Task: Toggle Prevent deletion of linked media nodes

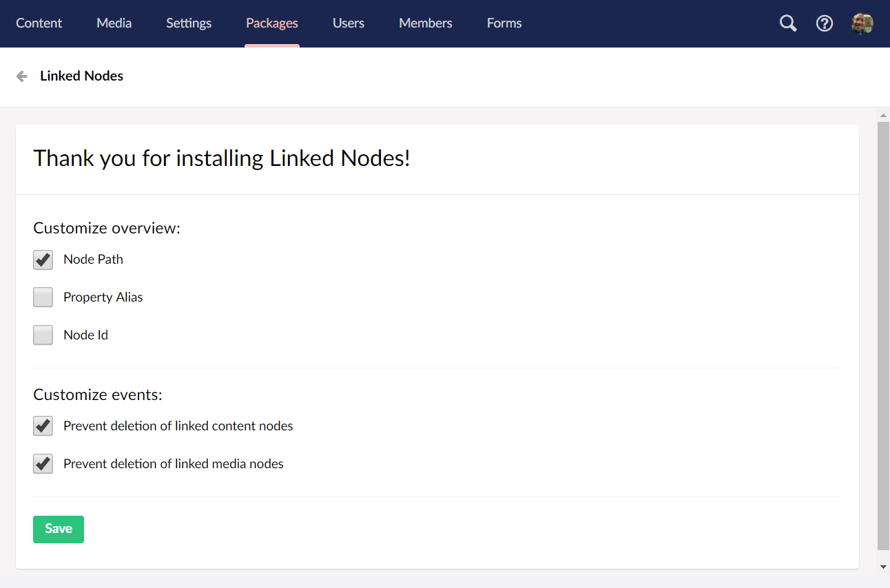Action: point(43,464)
